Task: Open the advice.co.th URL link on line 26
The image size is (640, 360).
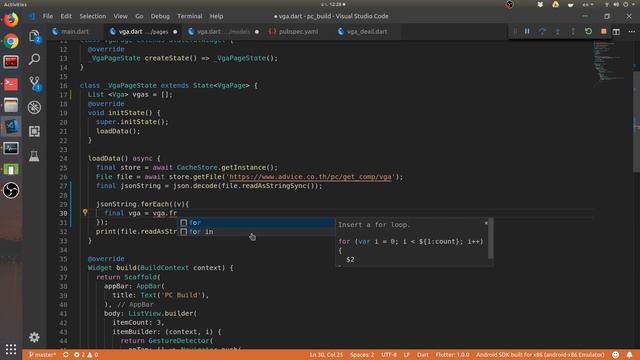Action: [310, 177]
